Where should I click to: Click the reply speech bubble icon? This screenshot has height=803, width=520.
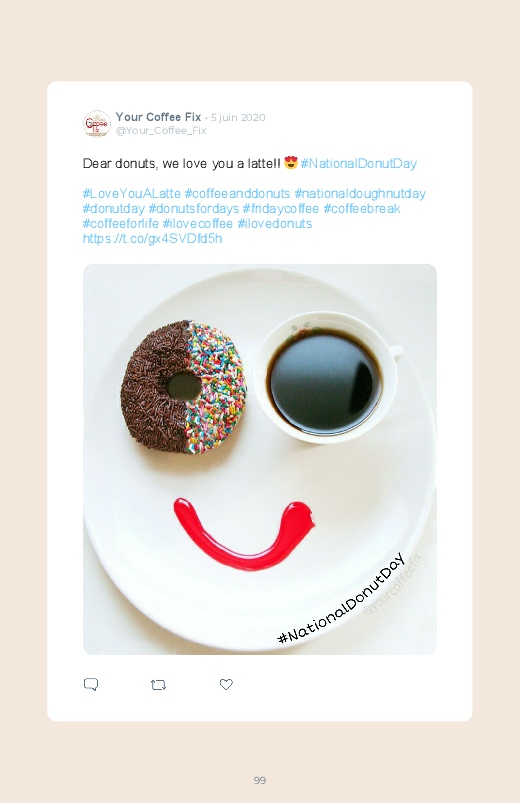(91, 684)
